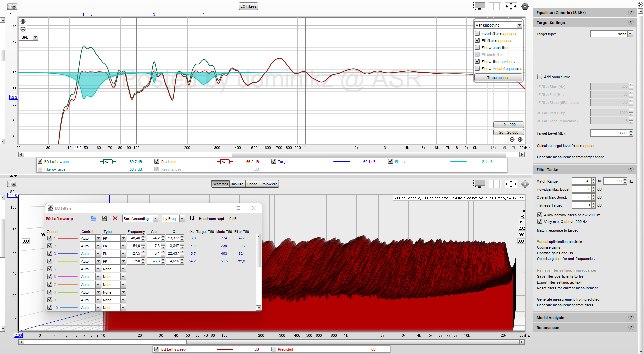Zoom in on the SPL graph
Image resolution: width=644 pixels, height=354 pixels.
point(23,22)
